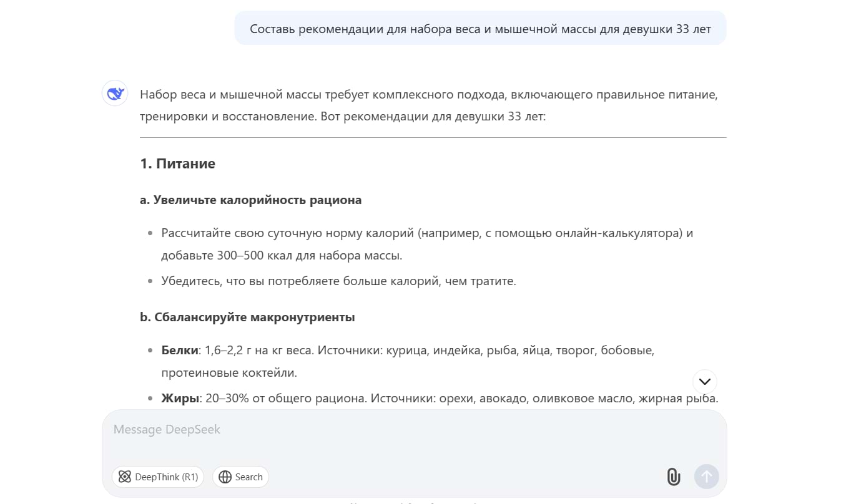Viewport: 841px width, 504px height.
Task: Click the intro paragraph 'Набор веса и мышечной массы'
Action: pos(430,105)
